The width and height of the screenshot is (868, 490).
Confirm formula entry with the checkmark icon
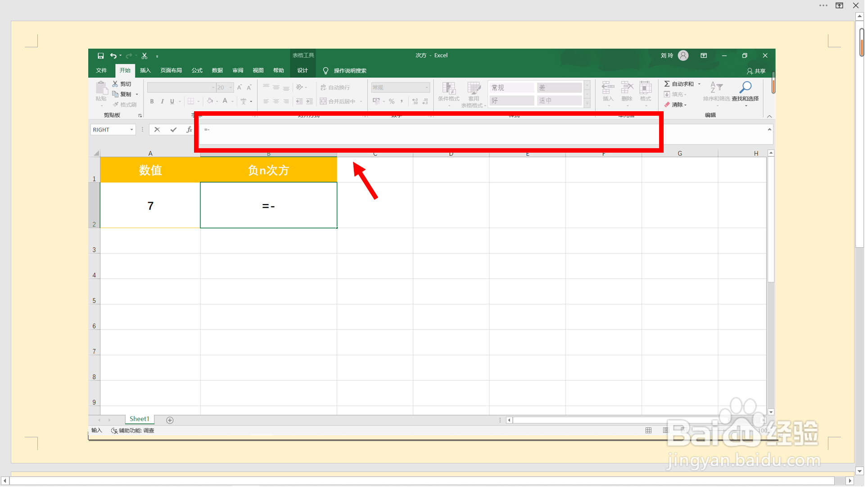pos(173,130)
